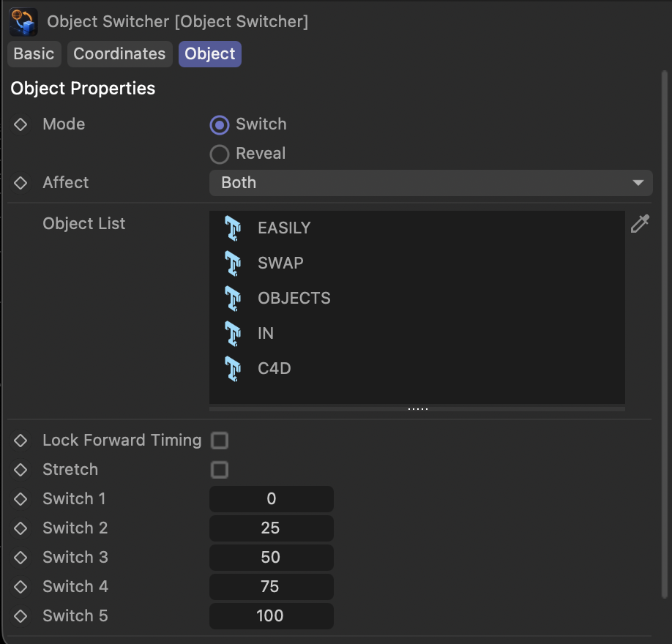Image resolution: width=672 pixels, height=644 pixels.
Task: Select the Switch mode radio button
Action: pos(220,124)
